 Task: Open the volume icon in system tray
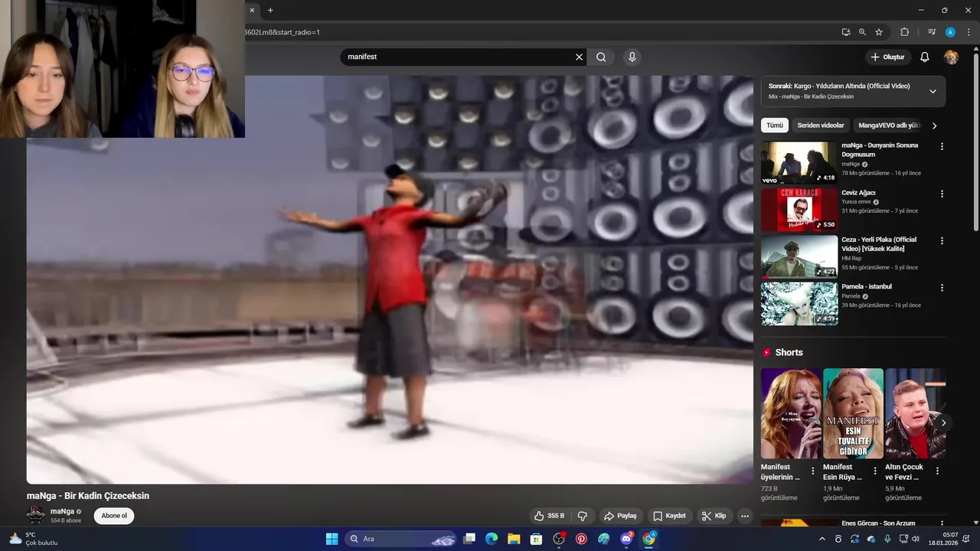[916, 539]
